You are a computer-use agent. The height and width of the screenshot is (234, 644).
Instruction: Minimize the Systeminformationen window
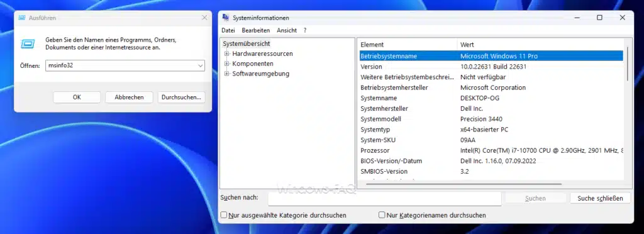click(577, 18)
